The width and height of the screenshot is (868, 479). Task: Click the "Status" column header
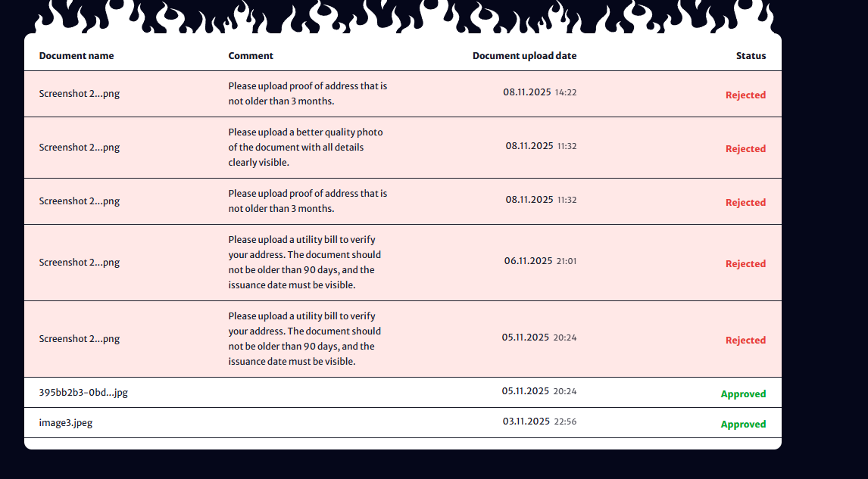751,56
